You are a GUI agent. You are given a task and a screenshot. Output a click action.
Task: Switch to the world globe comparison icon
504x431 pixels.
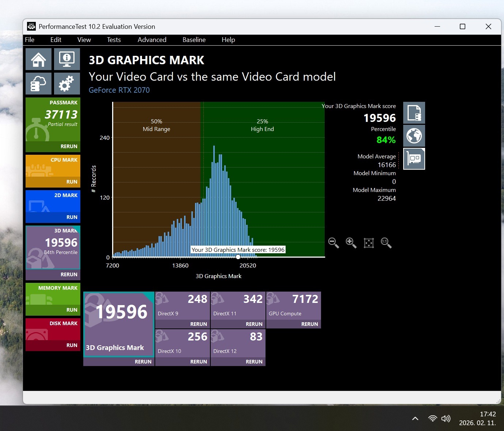coord(414,136)
